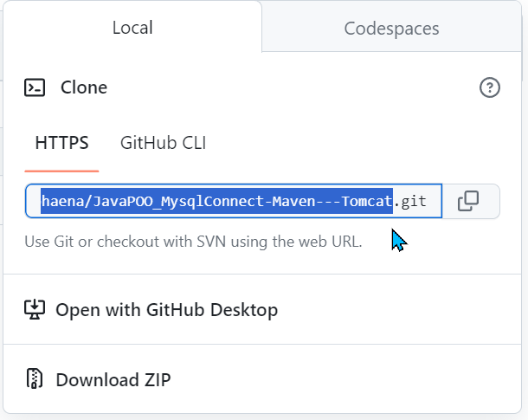Click the GitHub Desktop download icon

pos(35,309)
